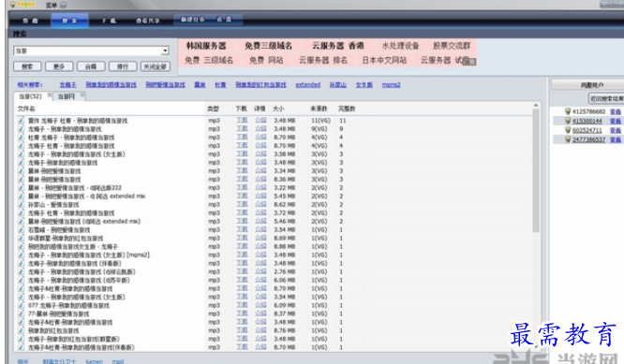Click into the search keyword input field
Image resolution: width=624 pixels, height=364 pixels.
pyautogui.click(x=87, y=51)
